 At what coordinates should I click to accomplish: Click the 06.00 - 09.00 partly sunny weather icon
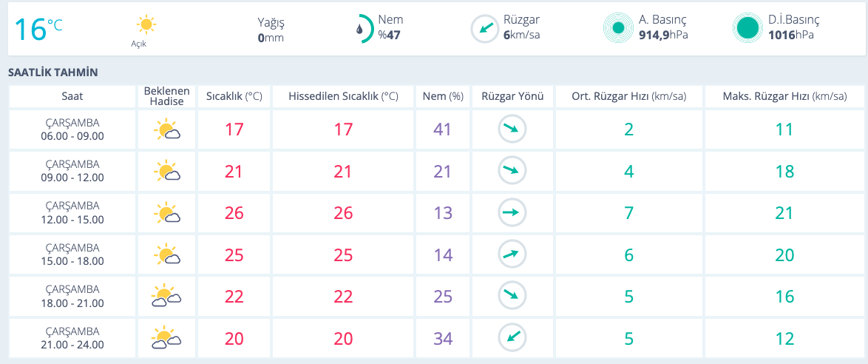[x=166, y=131]
